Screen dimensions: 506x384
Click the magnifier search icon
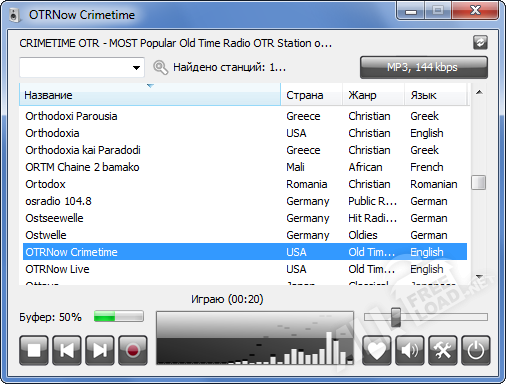click(x=160, y=67)
